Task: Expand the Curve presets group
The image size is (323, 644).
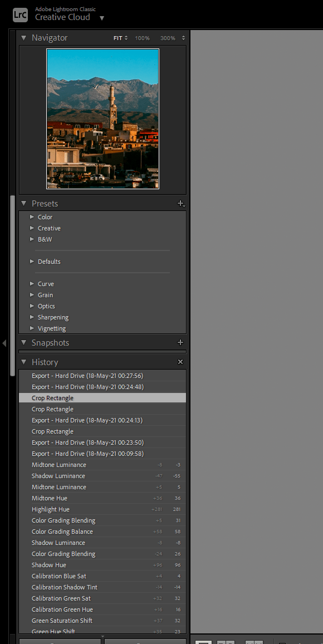Action: [32, 284]
